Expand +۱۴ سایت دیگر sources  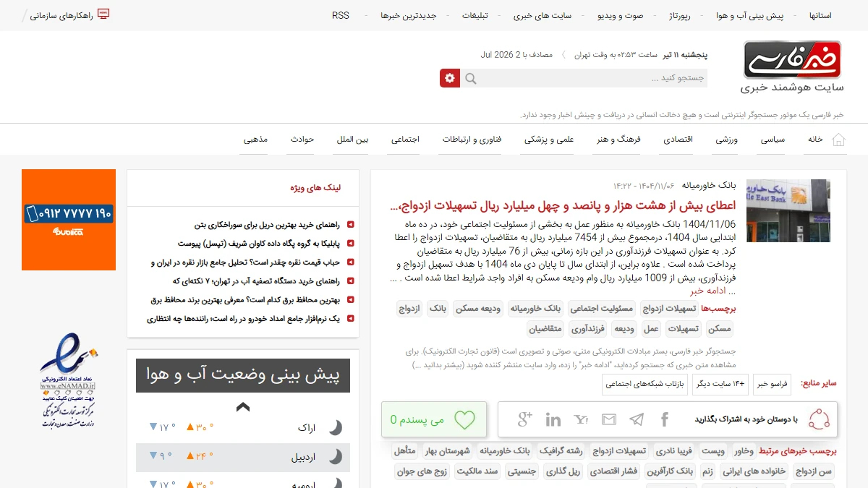click(720, 384)
